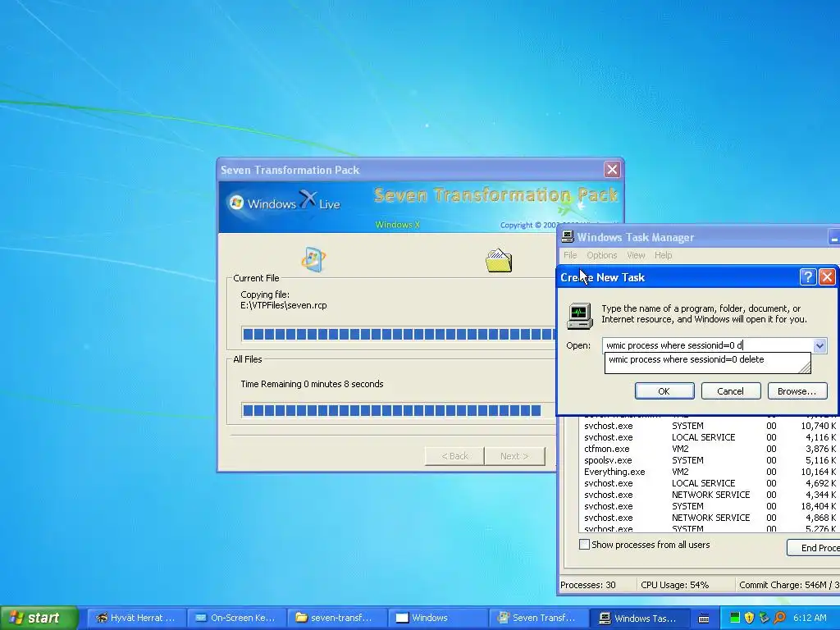Open the Start menu
This screenshot has height=630, width=840.
[x=39, y=618]
